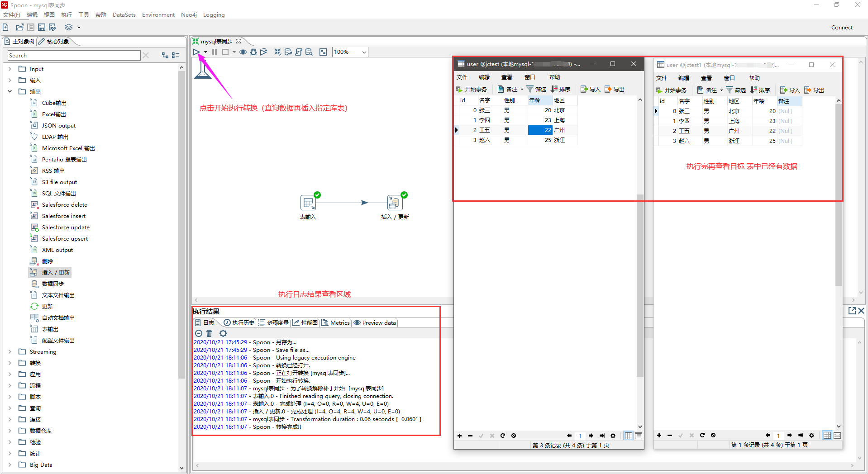868x474 pixels.
Task: Go to next page in jctest1 user window
Action: [789, 435]
